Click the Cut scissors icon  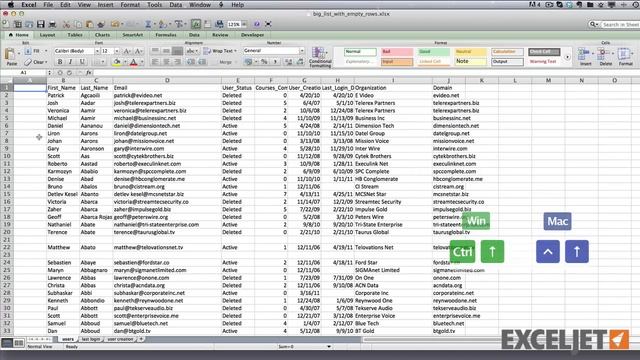pyautogui.click(x=66, y=24)
